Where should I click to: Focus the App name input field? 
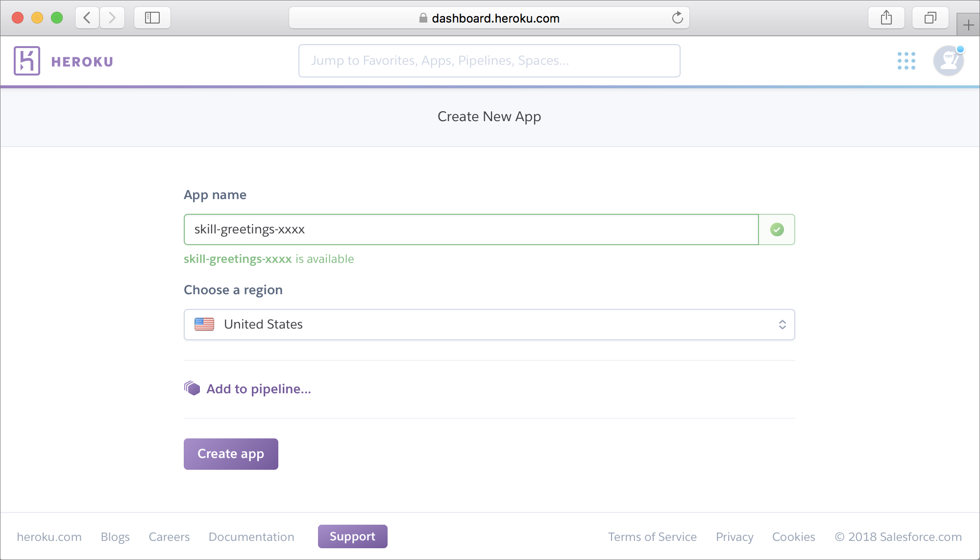[x=471, y=229]
